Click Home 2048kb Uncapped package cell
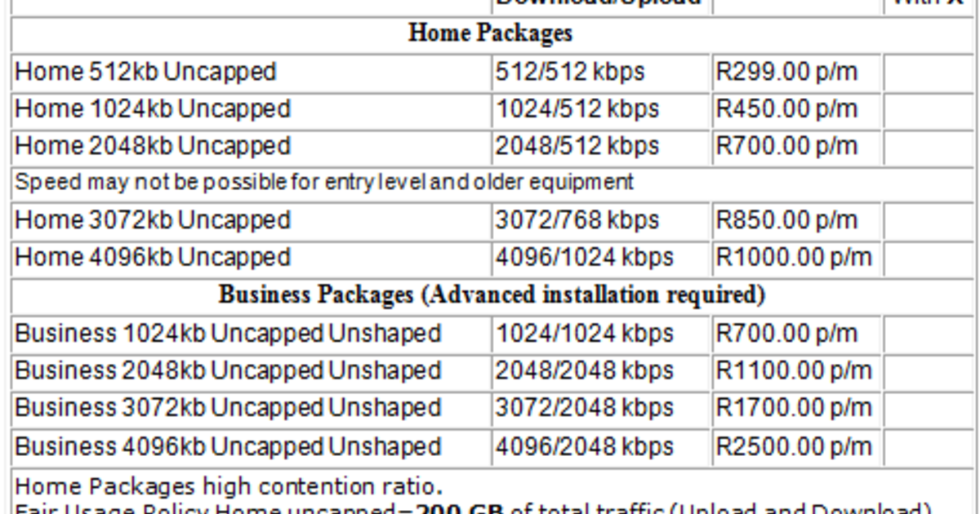The height and width of the screenshot is (514, 980). [153, 146]
